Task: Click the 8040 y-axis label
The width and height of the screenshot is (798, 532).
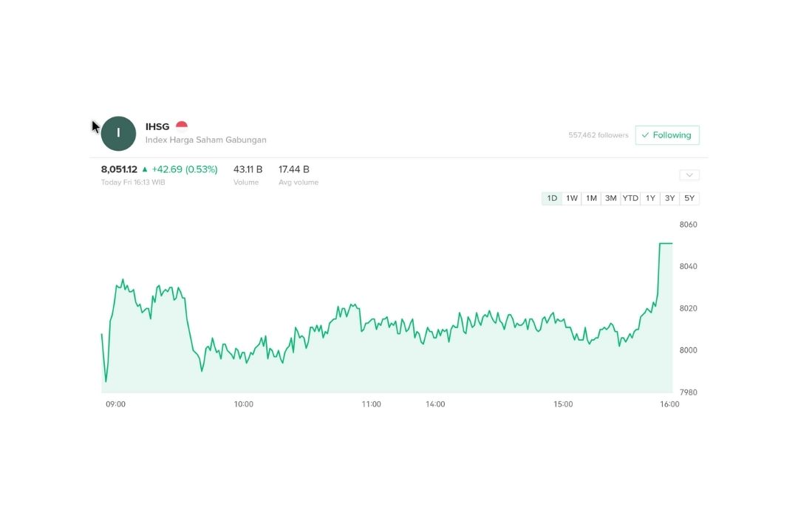Action: (x=688, y=266)
